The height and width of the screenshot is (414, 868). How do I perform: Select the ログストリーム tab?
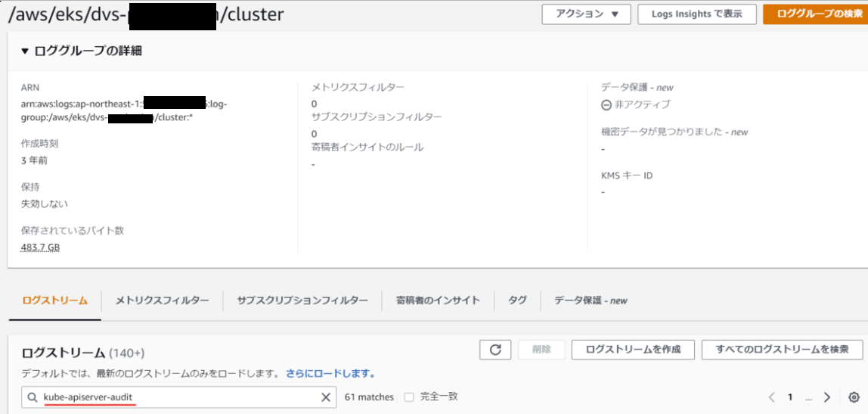pyautogui.click(x=54, y=300)
